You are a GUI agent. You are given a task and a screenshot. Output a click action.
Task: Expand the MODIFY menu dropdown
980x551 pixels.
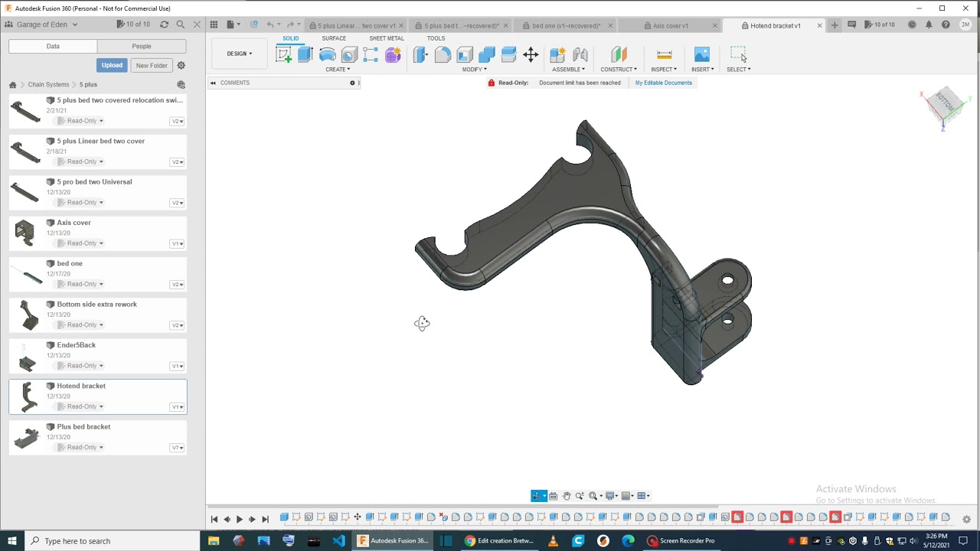click(x=475, y=70)
